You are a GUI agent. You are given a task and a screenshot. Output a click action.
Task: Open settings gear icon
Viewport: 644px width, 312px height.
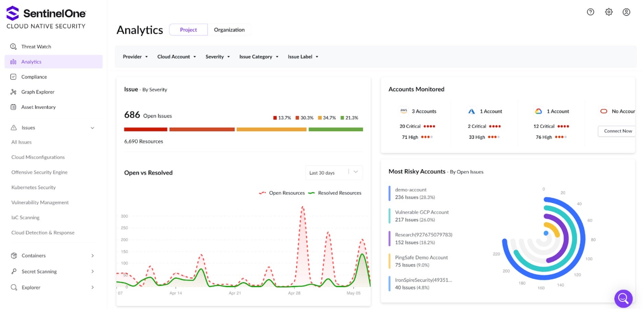[x=609, y=12]
